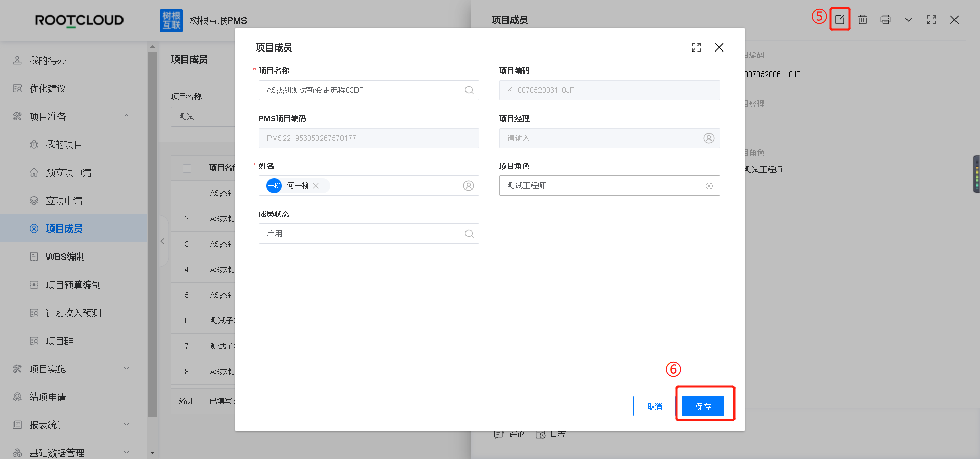Click the edit icon in the detail panel header
This screenshot has height=459, width=980.
(840, 20)
